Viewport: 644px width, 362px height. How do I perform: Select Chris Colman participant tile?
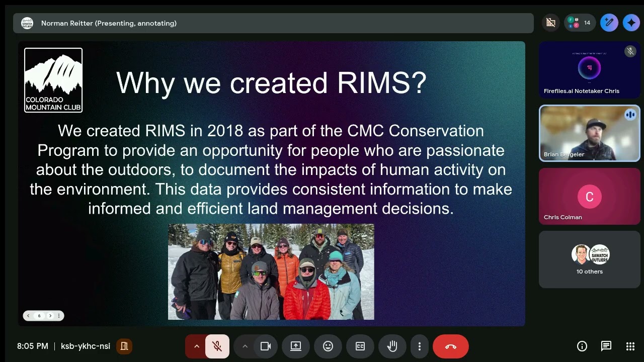coord(590,197)
